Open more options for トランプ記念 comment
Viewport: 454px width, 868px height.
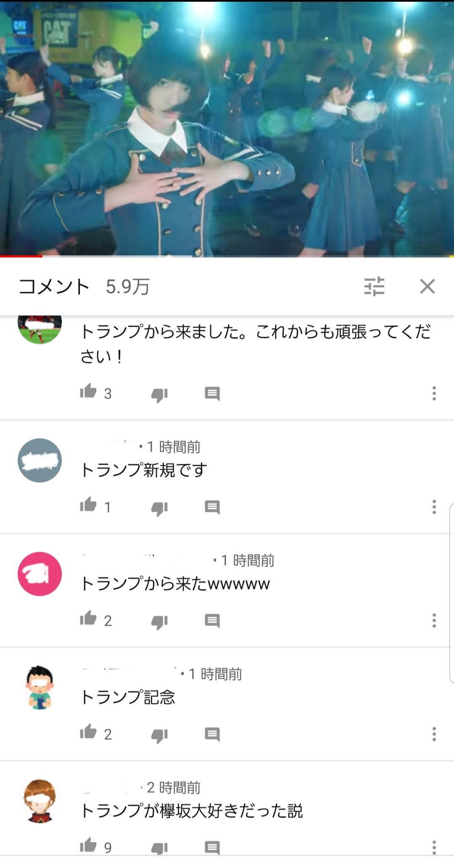(x=434, y=734)
